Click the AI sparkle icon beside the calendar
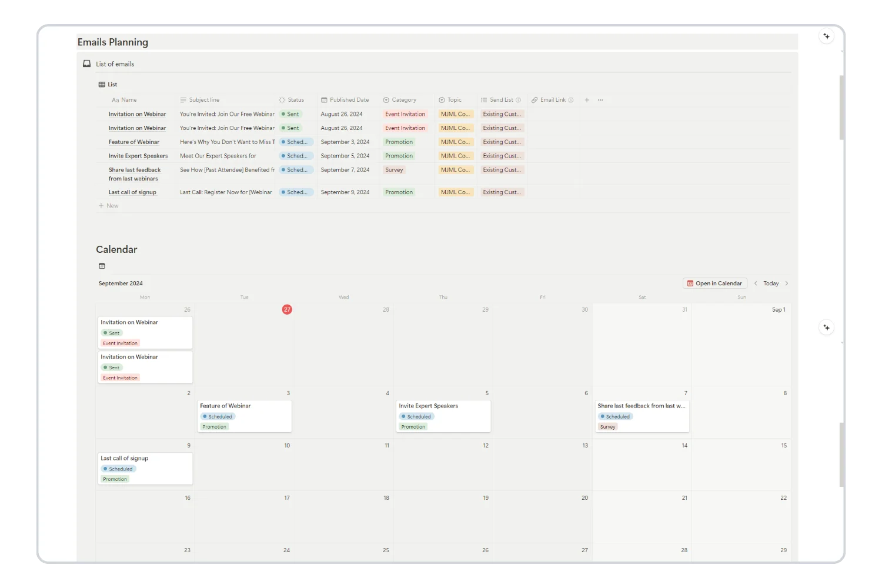This screenshot has height=588, width=882. [x=826, y=328]
